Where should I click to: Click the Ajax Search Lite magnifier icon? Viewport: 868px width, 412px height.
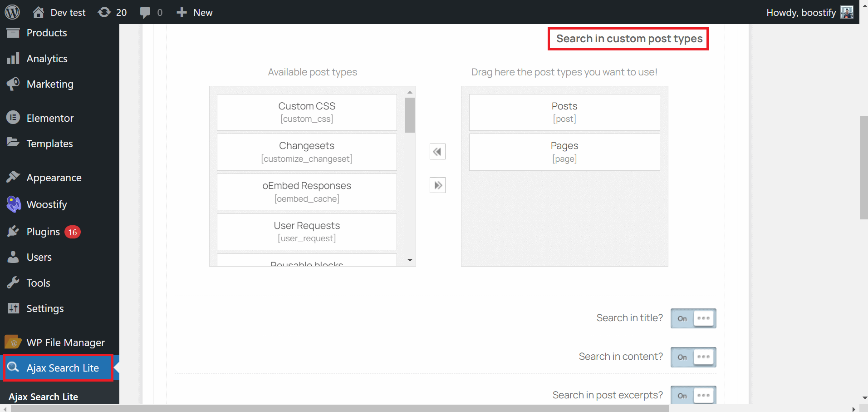point(13,367)
